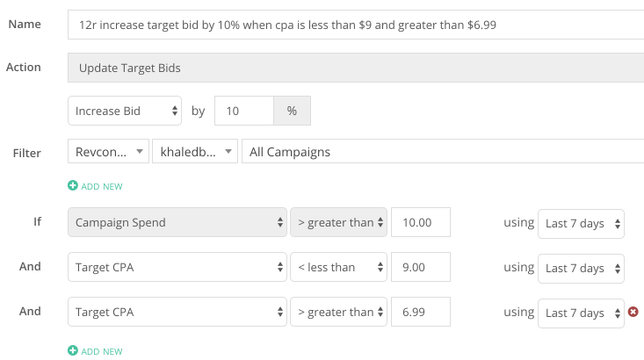
Task: Remove the 6.99 Target CPA condition
Action: click(x=633, y=312)
